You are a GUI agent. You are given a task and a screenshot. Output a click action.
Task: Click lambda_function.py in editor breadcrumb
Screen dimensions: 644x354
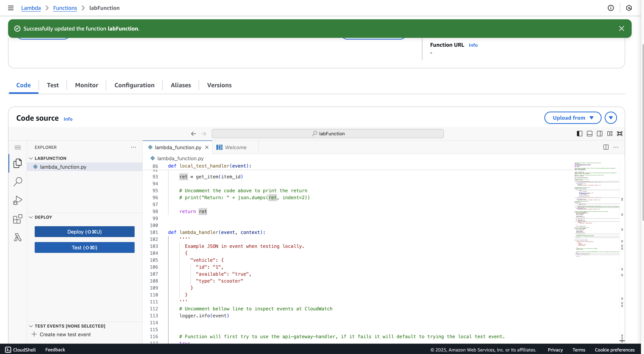(180, 158)
